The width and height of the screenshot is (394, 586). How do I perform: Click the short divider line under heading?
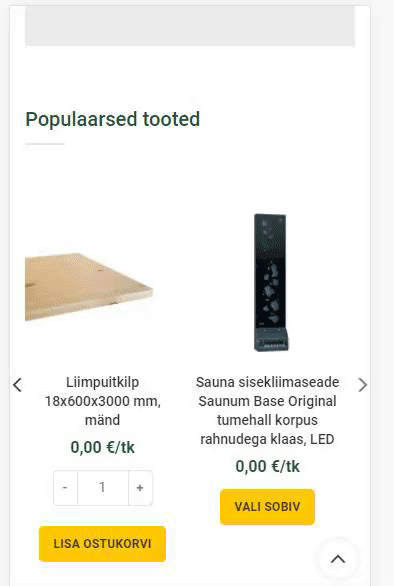pos(45,144)
